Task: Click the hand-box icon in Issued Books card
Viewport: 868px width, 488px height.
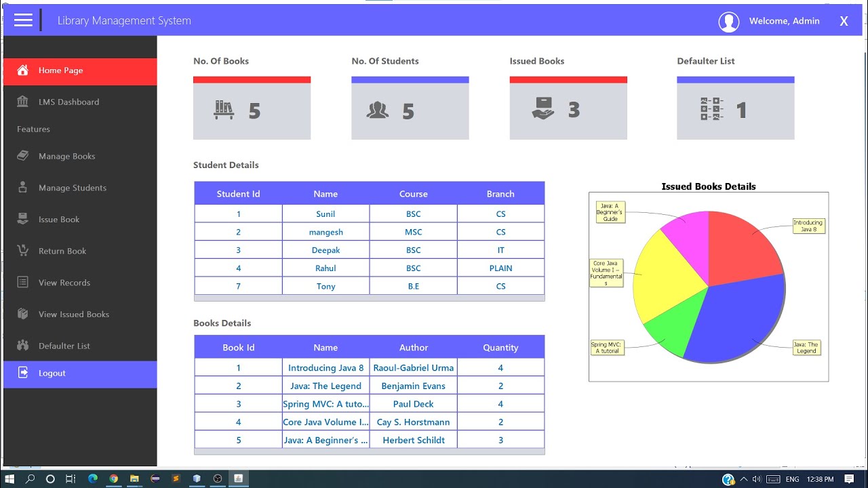Action: (x=543, y=108)
